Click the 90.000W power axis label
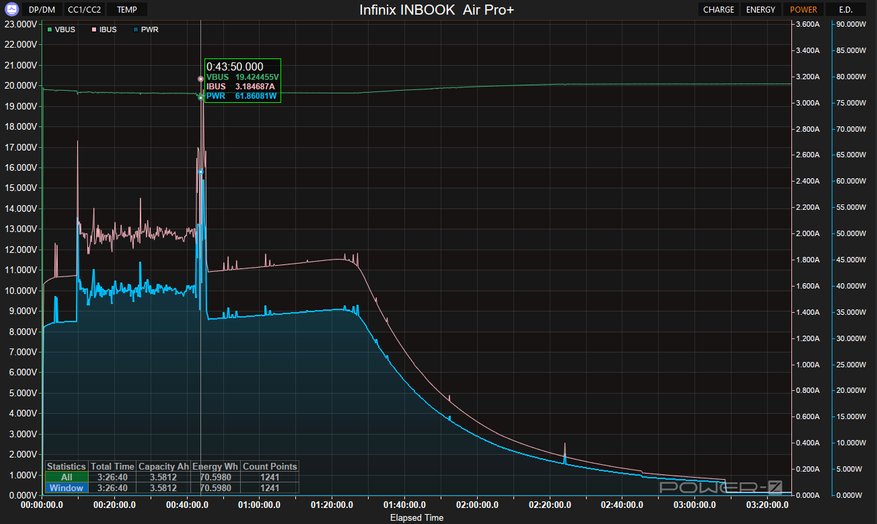 coord(851,25)
